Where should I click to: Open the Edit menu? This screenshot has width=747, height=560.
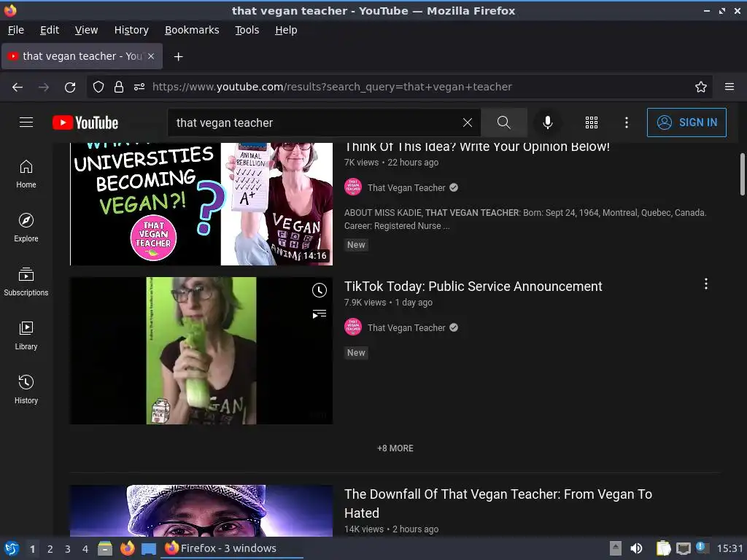(x=50, y=30)
